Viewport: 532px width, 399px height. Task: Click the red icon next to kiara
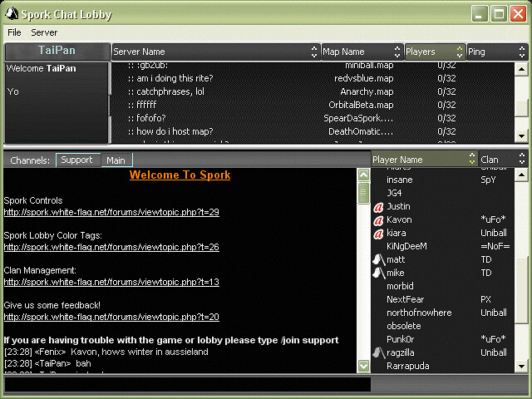pos(378,234)
